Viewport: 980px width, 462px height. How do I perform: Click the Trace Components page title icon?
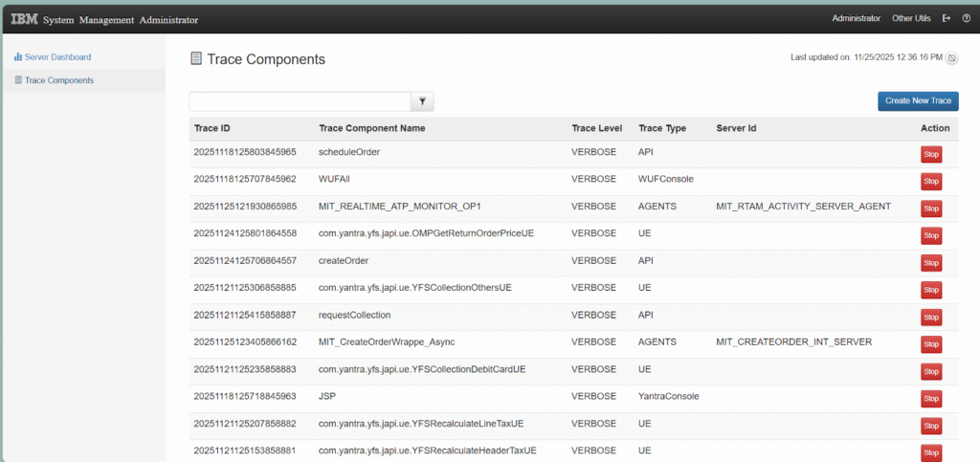(x=196, y=59)
